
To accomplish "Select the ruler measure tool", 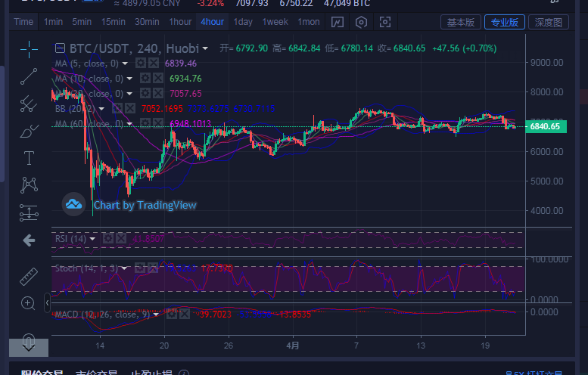I will pos(29,277).
